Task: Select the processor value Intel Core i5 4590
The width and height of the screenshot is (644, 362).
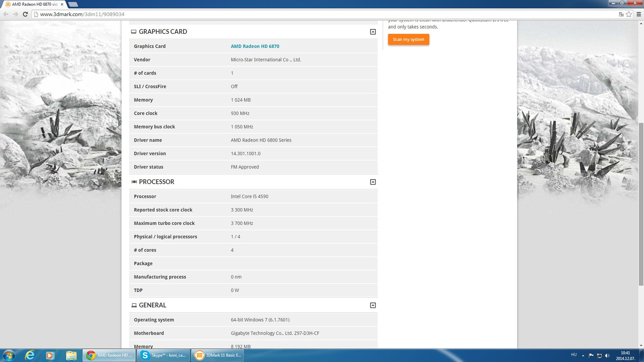Action: click(x=250, y=197)
